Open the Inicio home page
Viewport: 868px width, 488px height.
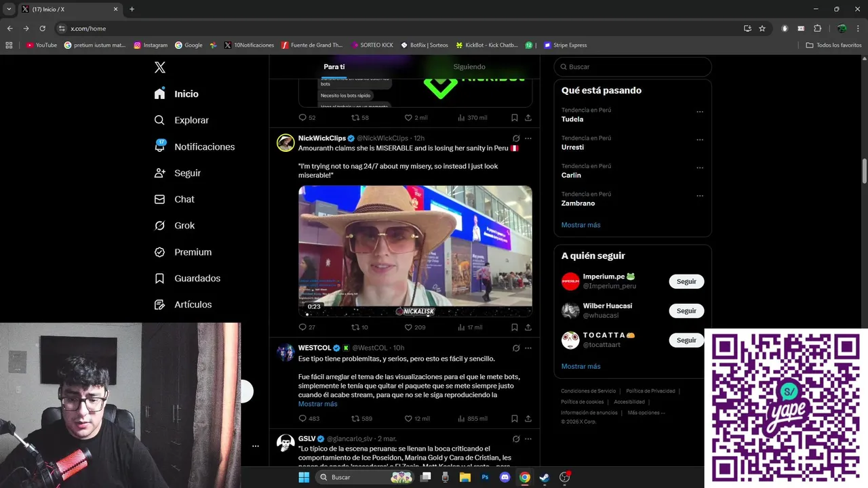tap(177, 94)
